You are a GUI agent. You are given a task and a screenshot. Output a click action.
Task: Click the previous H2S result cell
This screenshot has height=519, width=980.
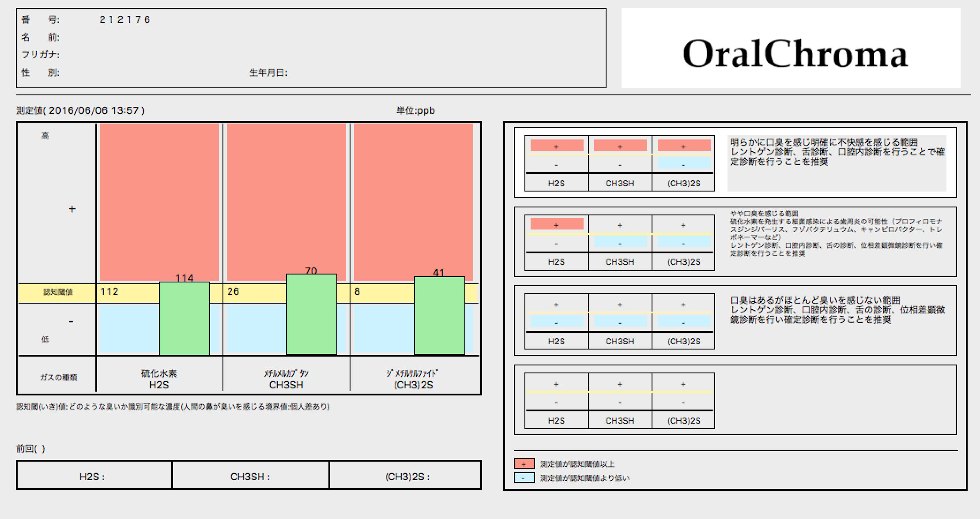pyautogui.click(x=94, y=476)
